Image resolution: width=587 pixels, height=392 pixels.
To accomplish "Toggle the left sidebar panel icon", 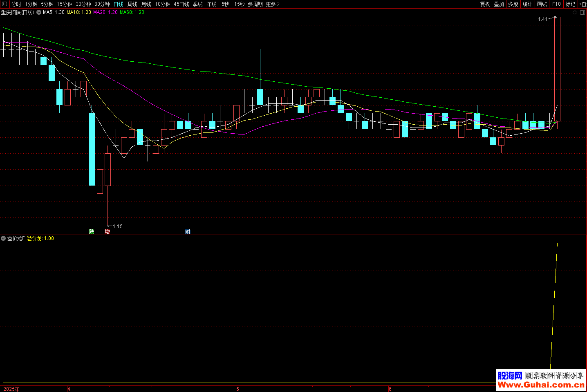I will tap(4, 4).
